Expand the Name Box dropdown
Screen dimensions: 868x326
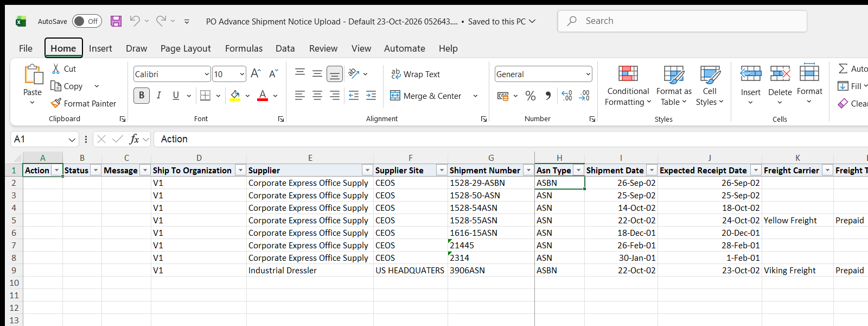(x=72, y=140)
